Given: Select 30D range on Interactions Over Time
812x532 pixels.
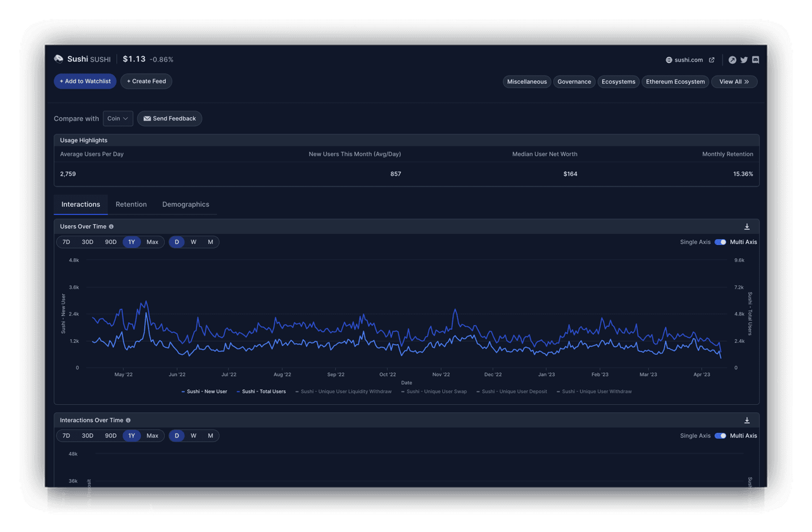Looking at the screenshot, I should tap(87, 436).
